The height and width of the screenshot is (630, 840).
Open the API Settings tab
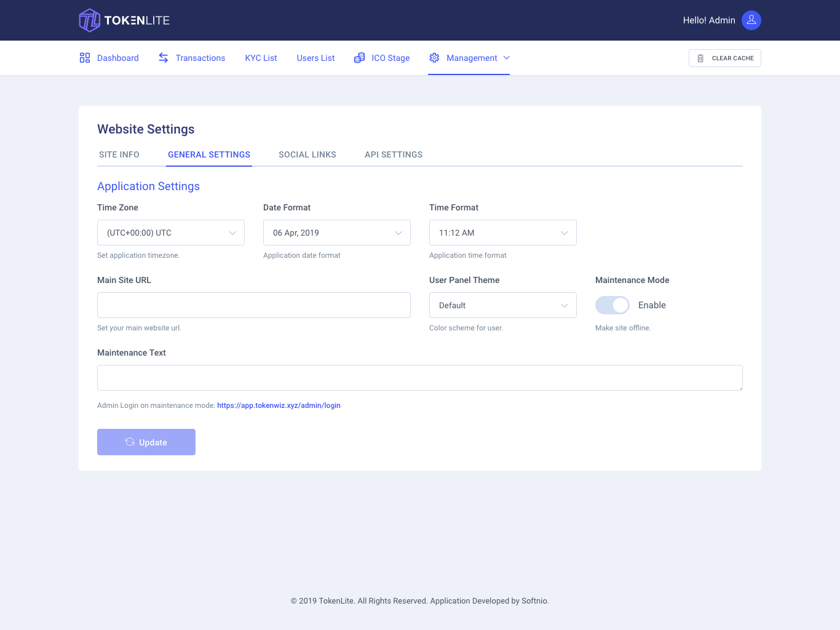tap(394, 154)
